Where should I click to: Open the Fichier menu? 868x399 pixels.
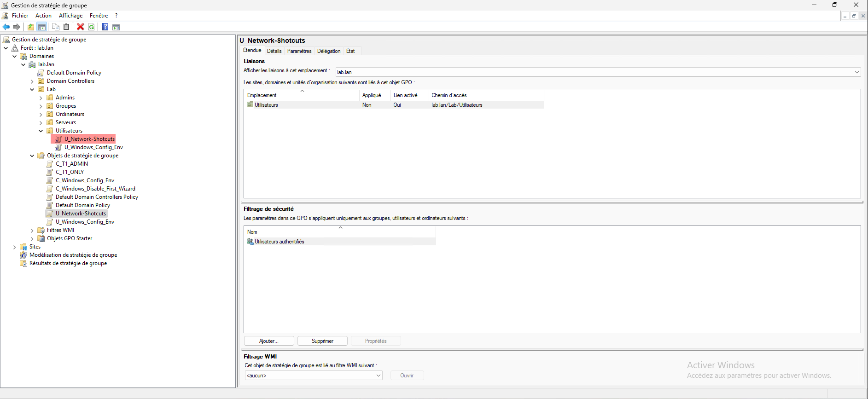[20, 16]
